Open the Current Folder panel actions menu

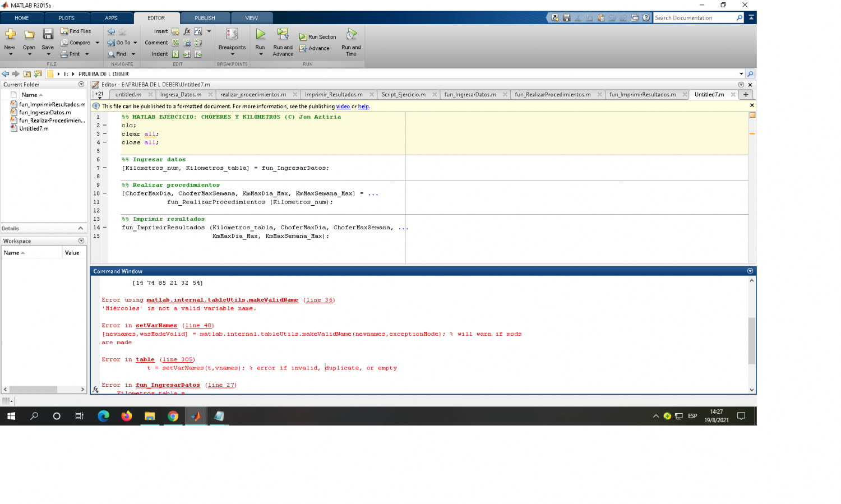(81, 85)
